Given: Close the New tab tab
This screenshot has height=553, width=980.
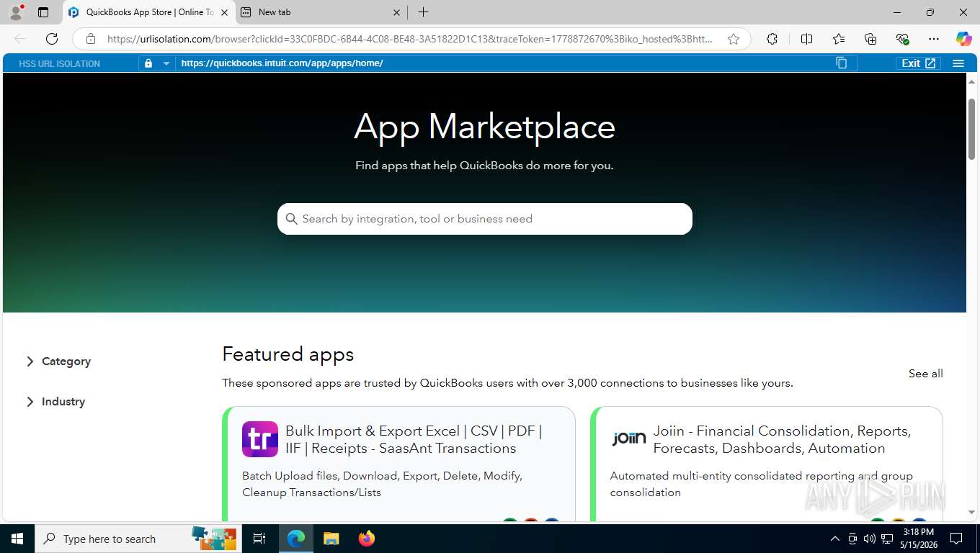Looking at the screenshot, I should tap(396, 12).
